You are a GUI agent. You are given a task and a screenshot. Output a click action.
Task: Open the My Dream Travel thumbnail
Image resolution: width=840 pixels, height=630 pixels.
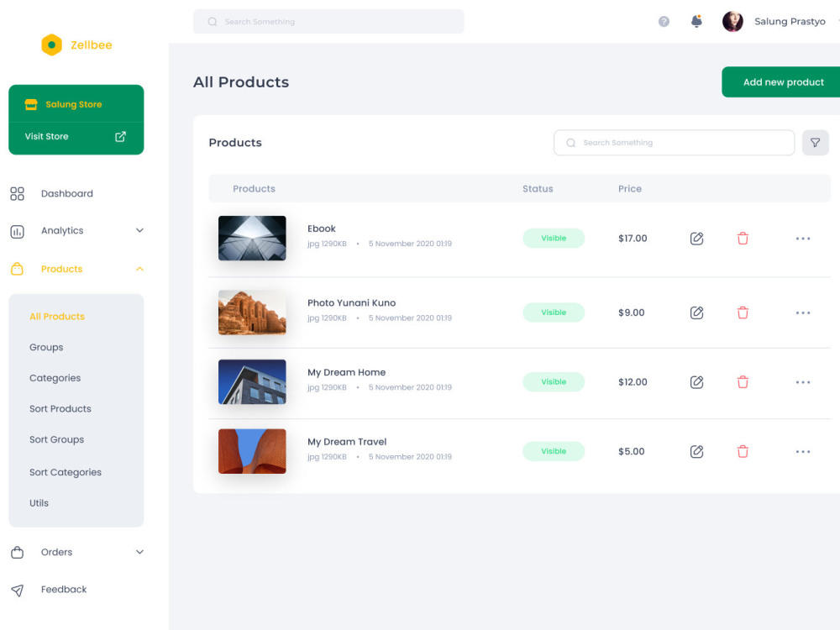pos(252,452)
